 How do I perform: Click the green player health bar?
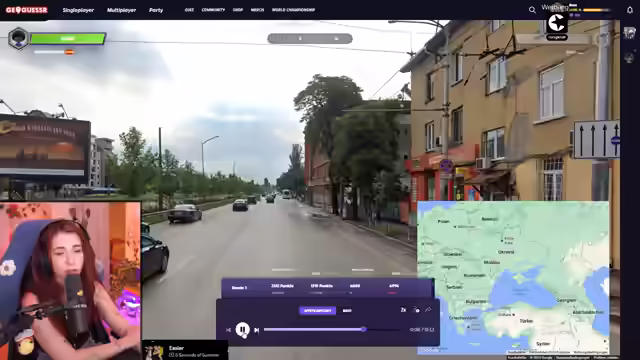(x=68, y=39)
